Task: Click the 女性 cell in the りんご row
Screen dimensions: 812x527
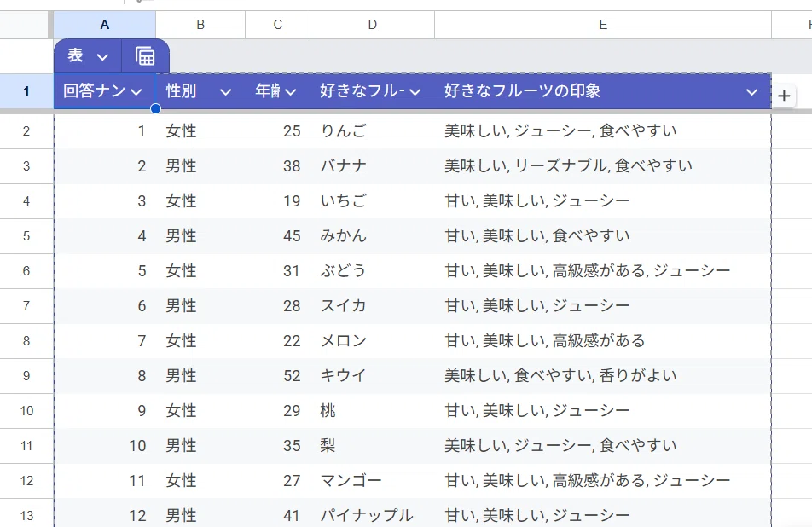Action: [200, 131]
